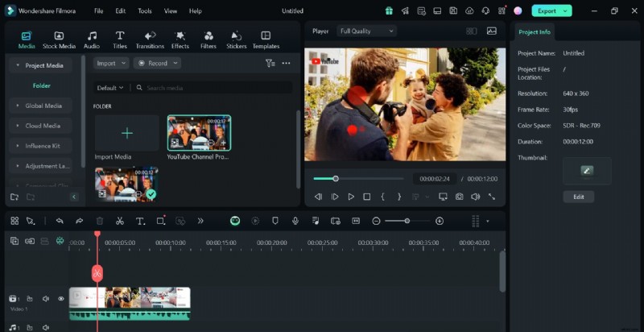Screen dimensions: 644x332
Task: Click the timeline zoom slider
Action: [407, 221]
